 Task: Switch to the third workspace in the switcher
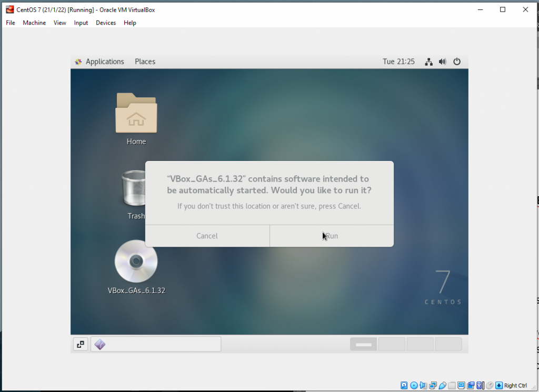tap(420, 344)
